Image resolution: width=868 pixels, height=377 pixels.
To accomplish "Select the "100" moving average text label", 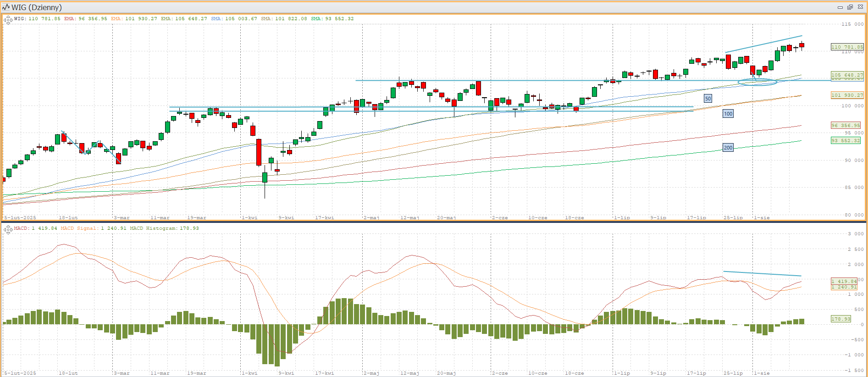I will [728, 114].
